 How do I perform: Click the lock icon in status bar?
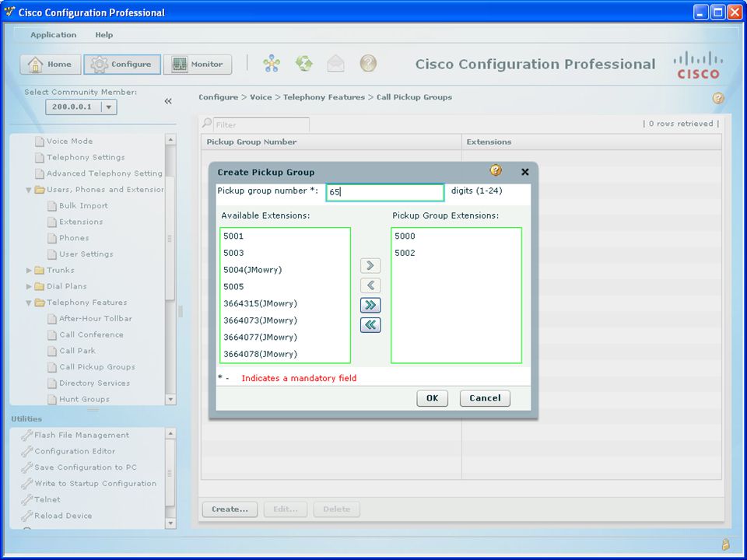click(725, 544)
